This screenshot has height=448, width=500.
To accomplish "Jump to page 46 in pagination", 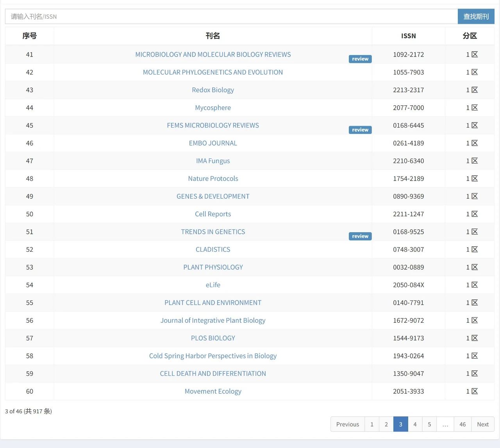I will 462,424.
